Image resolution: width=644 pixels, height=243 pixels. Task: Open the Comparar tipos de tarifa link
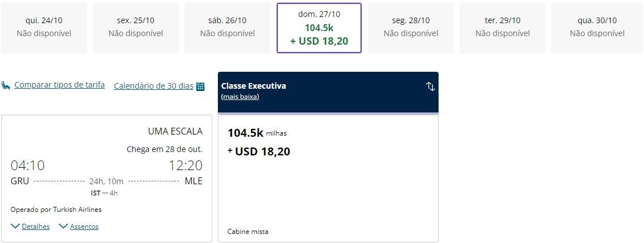tap(59, 85)
